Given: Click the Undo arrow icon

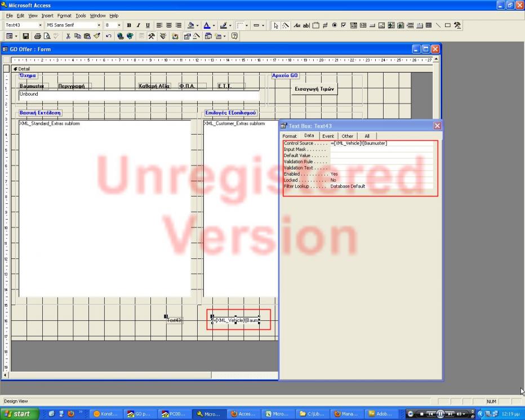Looking at the screenshot, I should pos(108,36).
